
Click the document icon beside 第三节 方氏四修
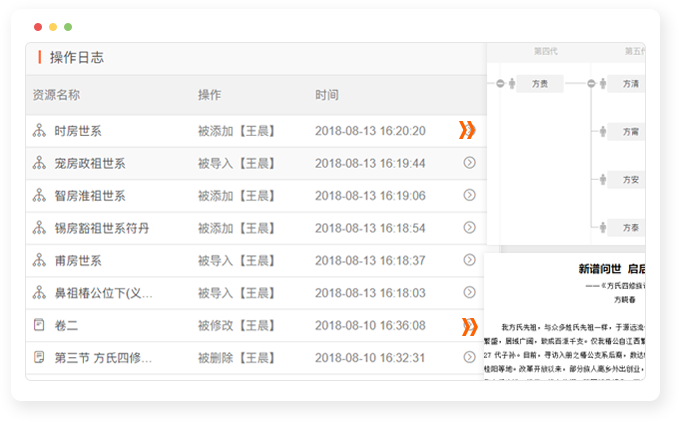click(39, 357)
